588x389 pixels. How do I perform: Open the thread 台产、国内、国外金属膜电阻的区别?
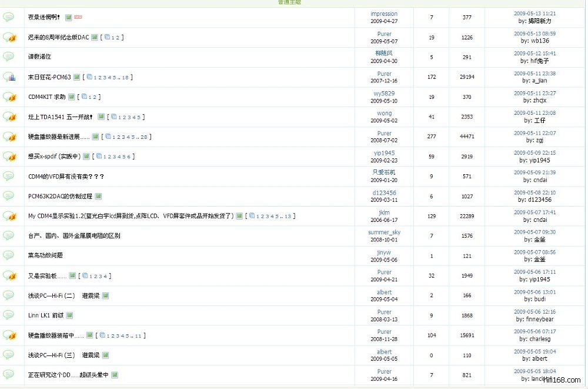74,236
